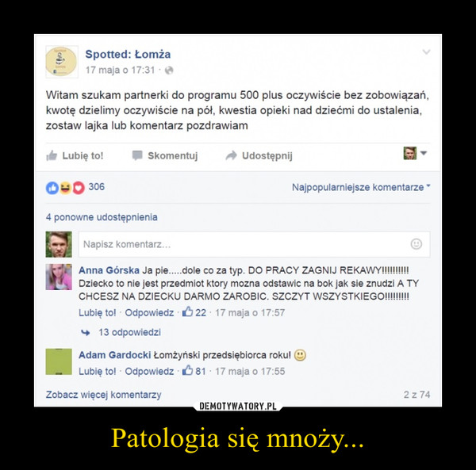
Task: Open Anna Górska's profile name
Action: click(x=109, y=270)
